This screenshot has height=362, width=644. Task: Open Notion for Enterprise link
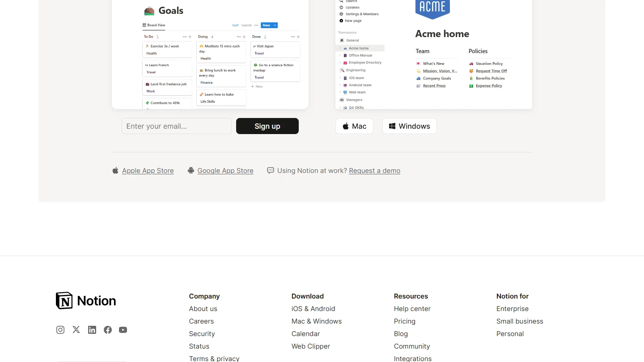[x=512, y=309]
